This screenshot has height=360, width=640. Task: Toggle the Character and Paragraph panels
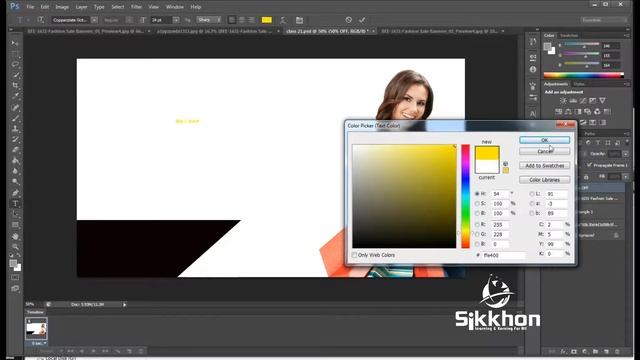pos(299,20)
